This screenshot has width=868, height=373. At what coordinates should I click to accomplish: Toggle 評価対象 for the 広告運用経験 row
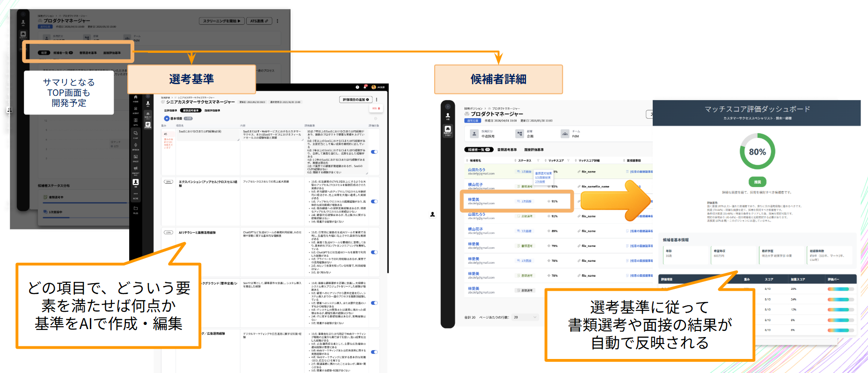click(x=374, y=352)
